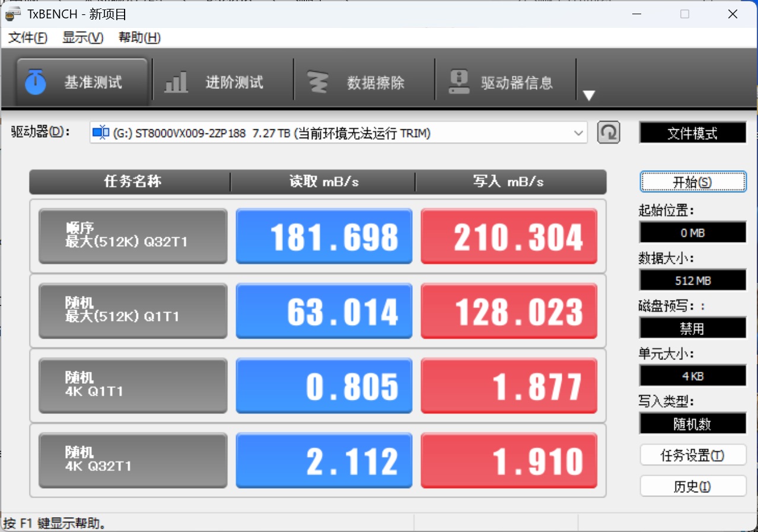
Task: Click the refresh drive list icon
Action: pyautogui.click(x=609, y=132)
